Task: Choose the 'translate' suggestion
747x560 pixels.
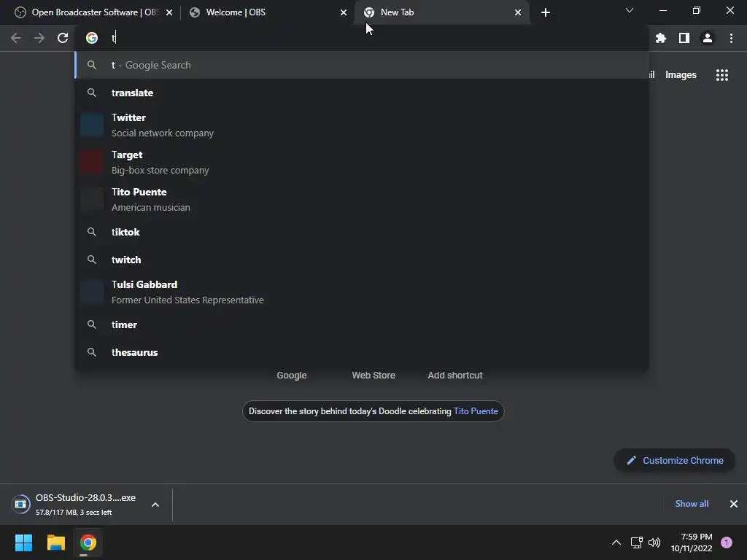Action: point(362,93)
